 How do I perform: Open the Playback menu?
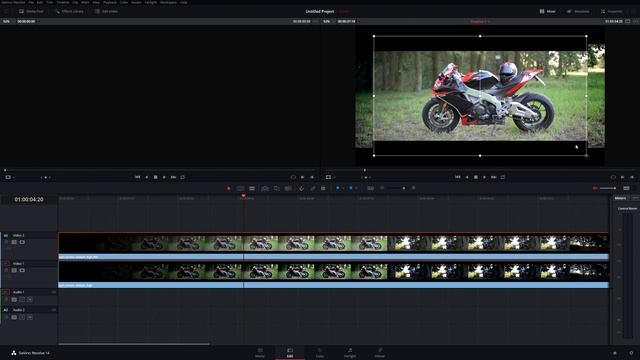[109, 2]
